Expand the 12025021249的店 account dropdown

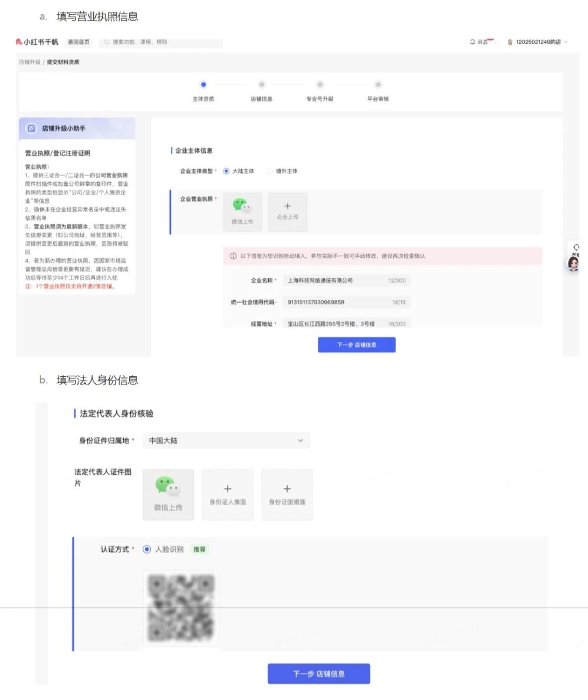540,42
